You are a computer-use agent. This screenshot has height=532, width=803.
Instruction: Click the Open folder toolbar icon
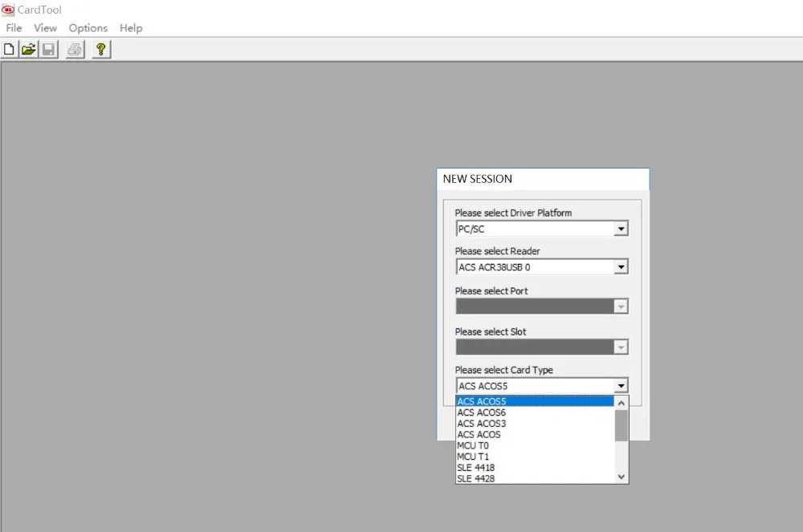click(x=29, y=50)
